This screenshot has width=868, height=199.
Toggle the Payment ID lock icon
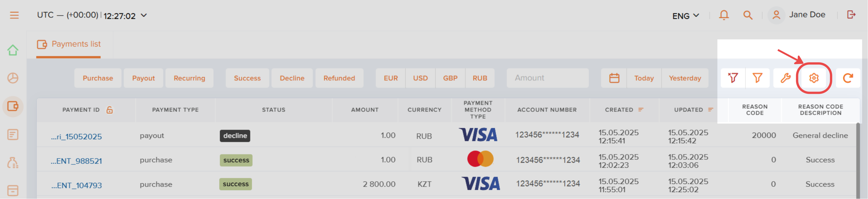110,110
